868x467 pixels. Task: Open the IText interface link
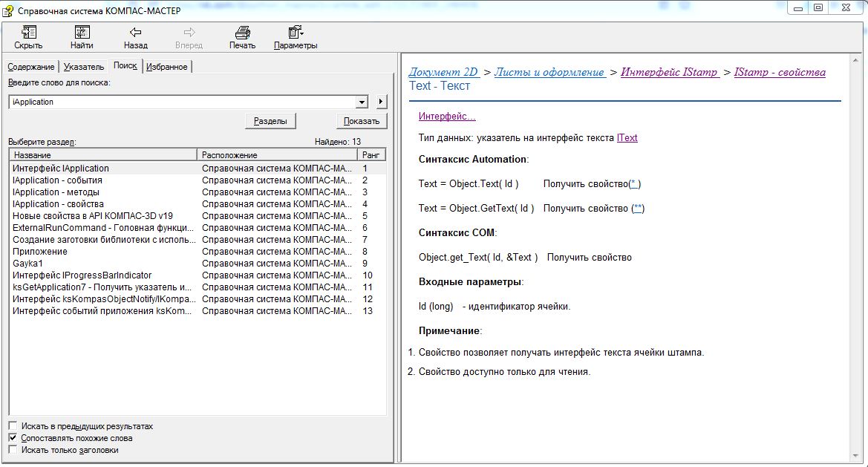click(x=627, y=138)
